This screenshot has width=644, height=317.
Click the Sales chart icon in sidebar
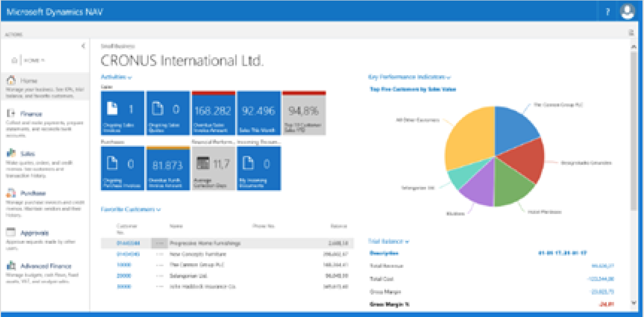coord(11,153)
